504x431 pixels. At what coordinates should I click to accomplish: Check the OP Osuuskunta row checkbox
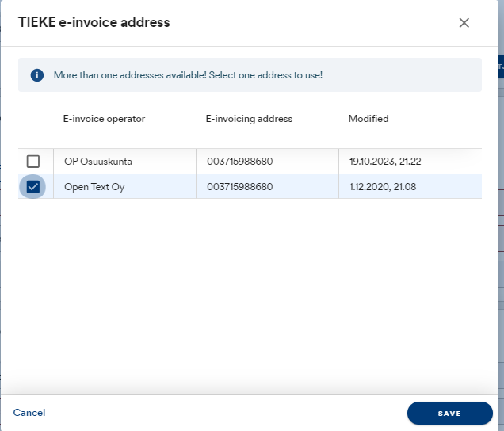pos(33,162)
